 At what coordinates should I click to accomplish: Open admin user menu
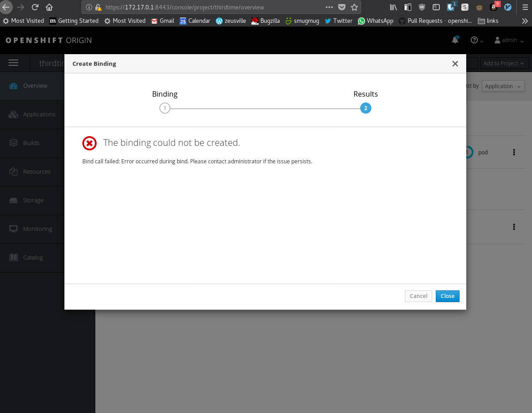509,40
